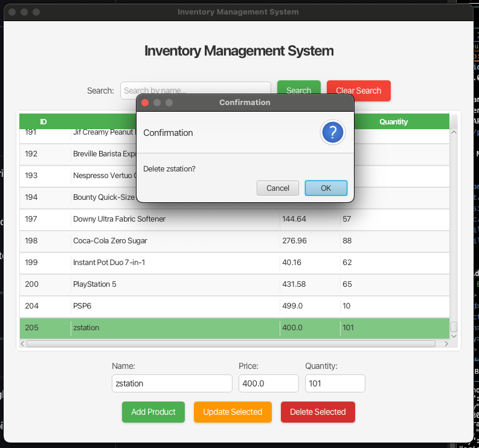Focus the Search by name field
Screen dimensions: 479x448
196,91
